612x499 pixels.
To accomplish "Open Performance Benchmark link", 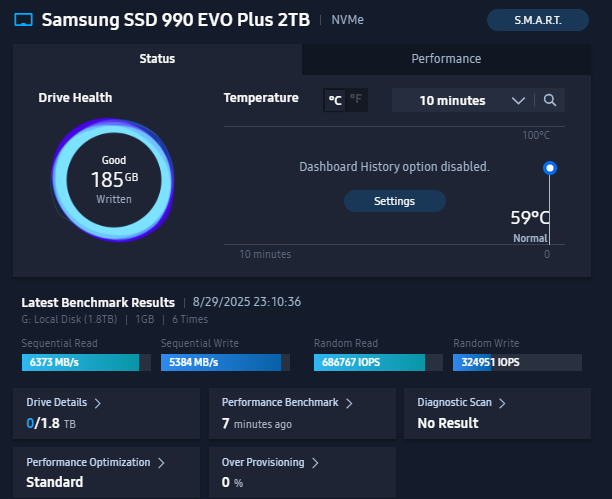I will (280, 402).
